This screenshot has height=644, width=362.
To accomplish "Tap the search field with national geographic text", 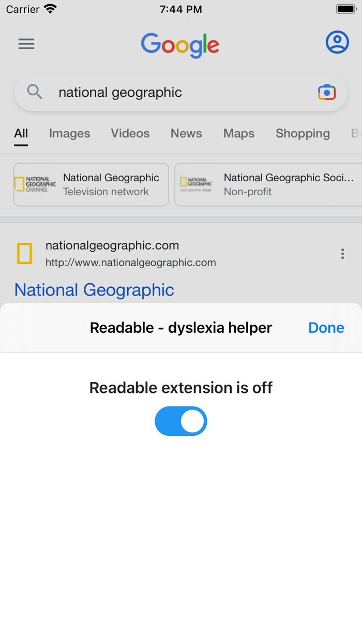I will point(155,92).
